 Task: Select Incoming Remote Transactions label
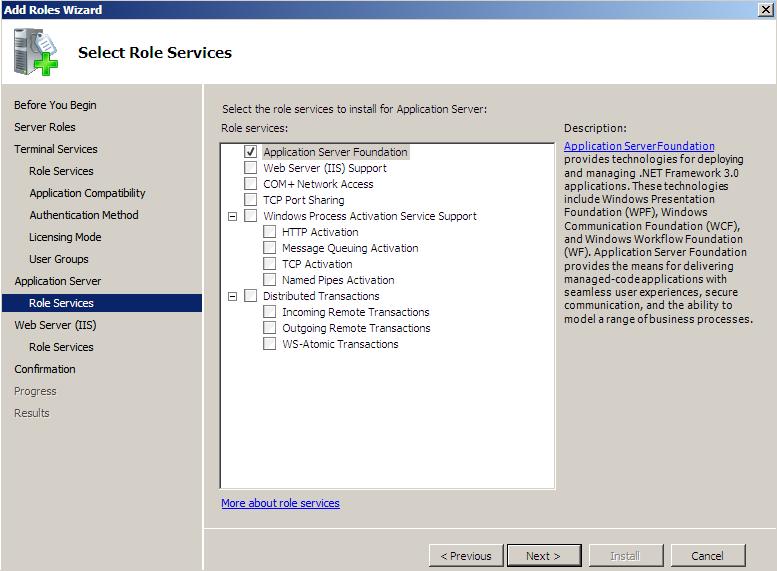pos(355,312)
